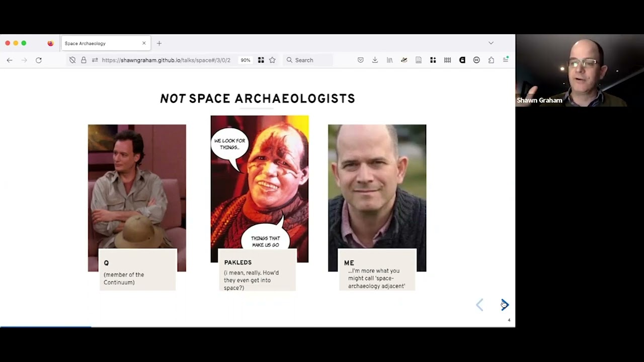Open the Library bookshelf icon
Viewport: 644px width, 362px height.
(x=389, y=60)
